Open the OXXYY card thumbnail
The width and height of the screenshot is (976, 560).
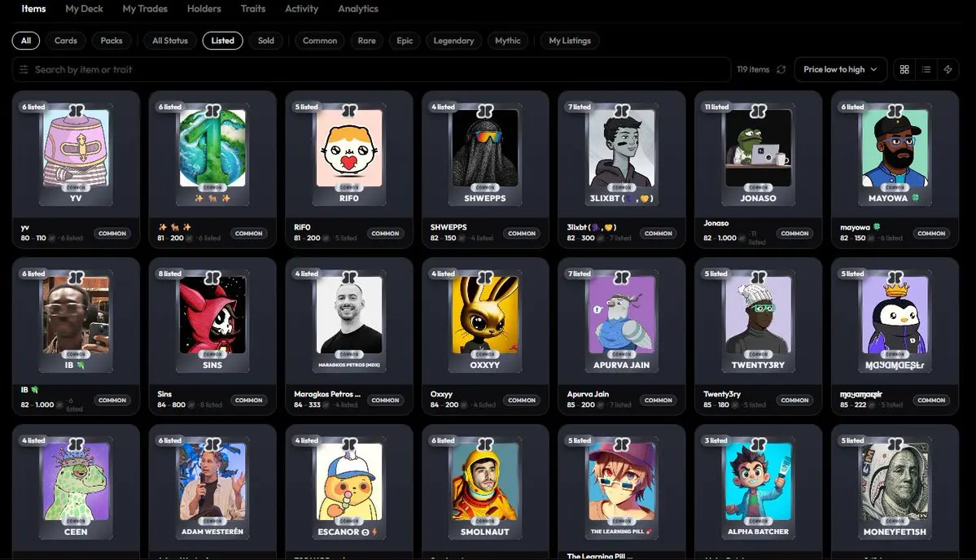pos(485,322)
